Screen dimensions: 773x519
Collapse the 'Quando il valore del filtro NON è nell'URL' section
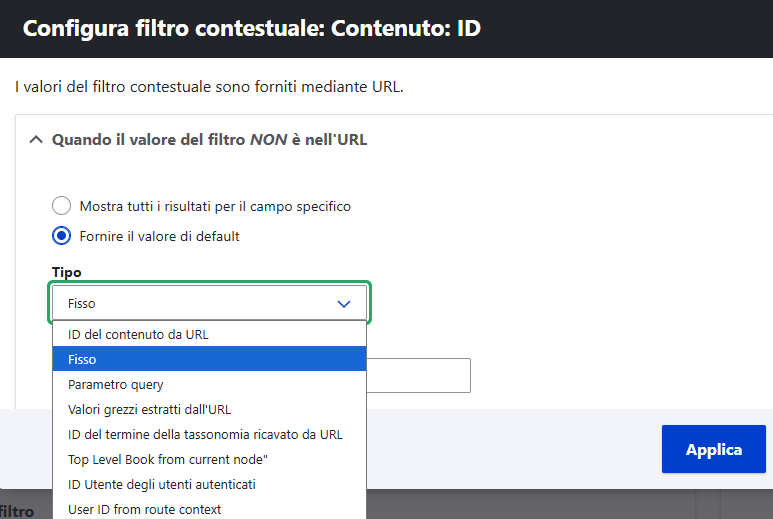pos(210,140)
